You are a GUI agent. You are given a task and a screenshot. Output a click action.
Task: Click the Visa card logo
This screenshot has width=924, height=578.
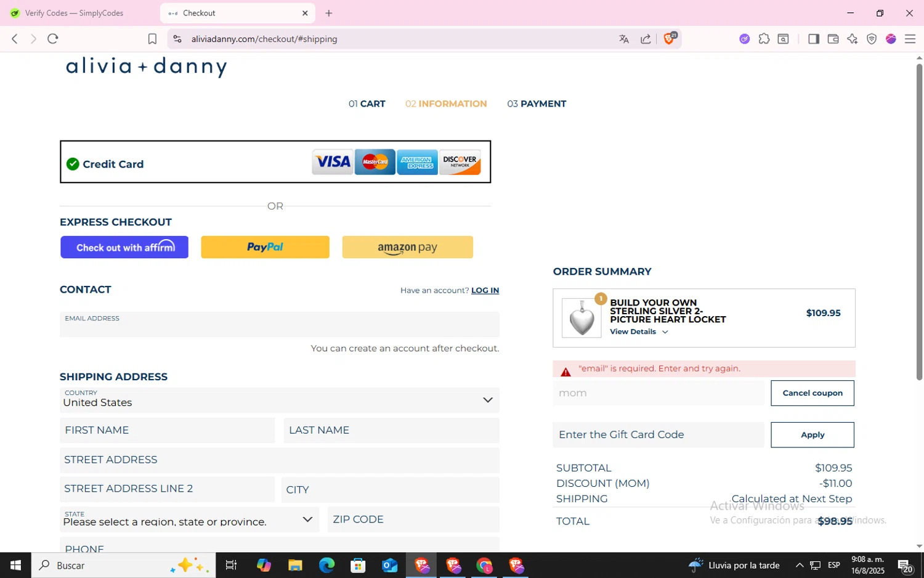(332, 162)
